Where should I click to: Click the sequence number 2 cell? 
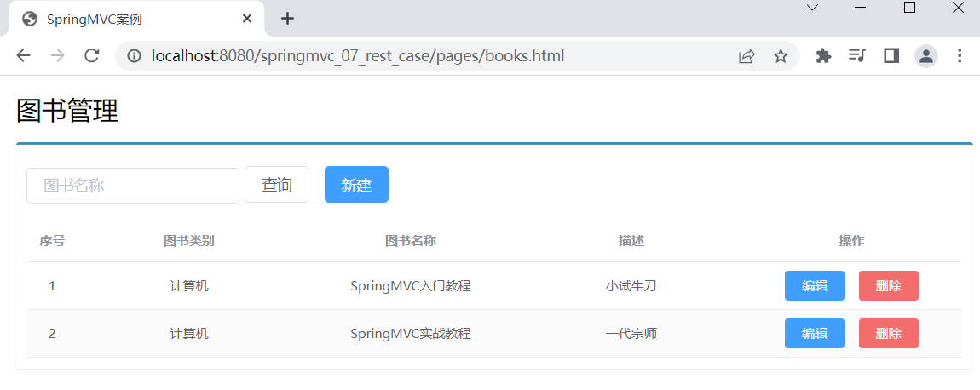click(x=52, y=334)
